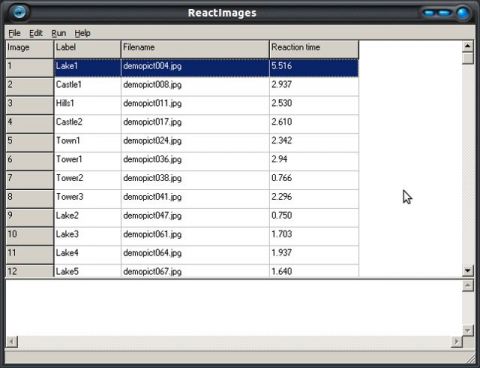The width and height of the screenshot is (480, 368).
Task: Select the Town1 label cell
Action: 88,143
